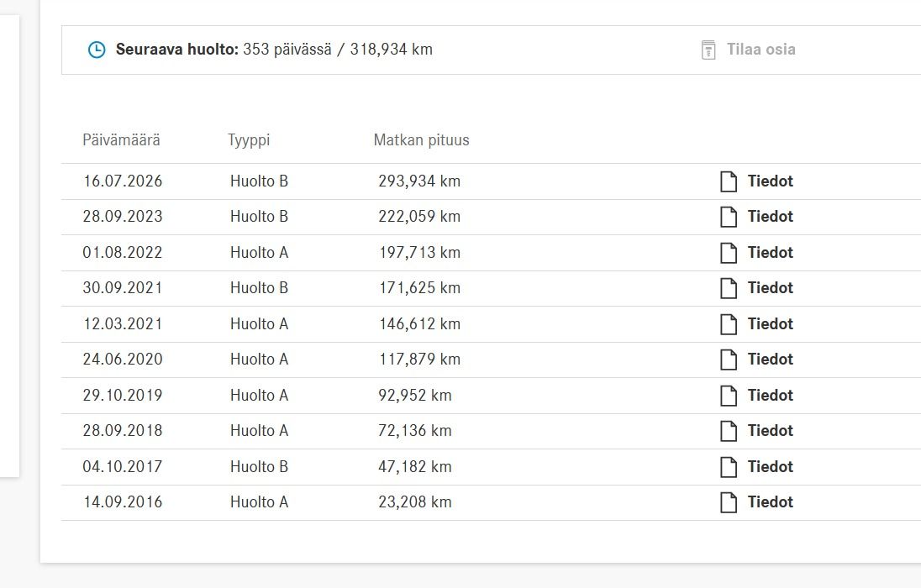Click Huolto B in the 16.07.2026 row
This screenshot has width=921, height=588.
(259, 181)
